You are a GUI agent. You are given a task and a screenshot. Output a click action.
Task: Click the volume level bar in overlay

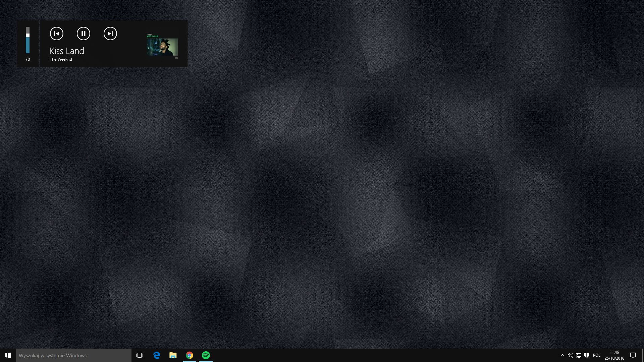(28, 40)
